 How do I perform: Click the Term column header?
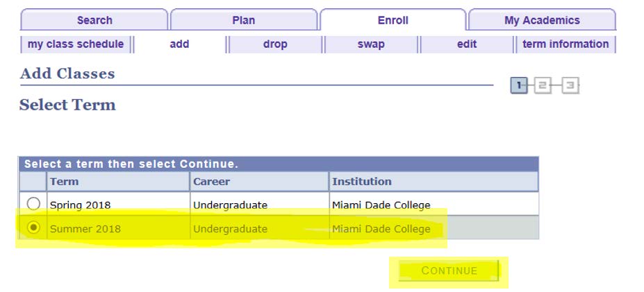(x=65, y=182)
